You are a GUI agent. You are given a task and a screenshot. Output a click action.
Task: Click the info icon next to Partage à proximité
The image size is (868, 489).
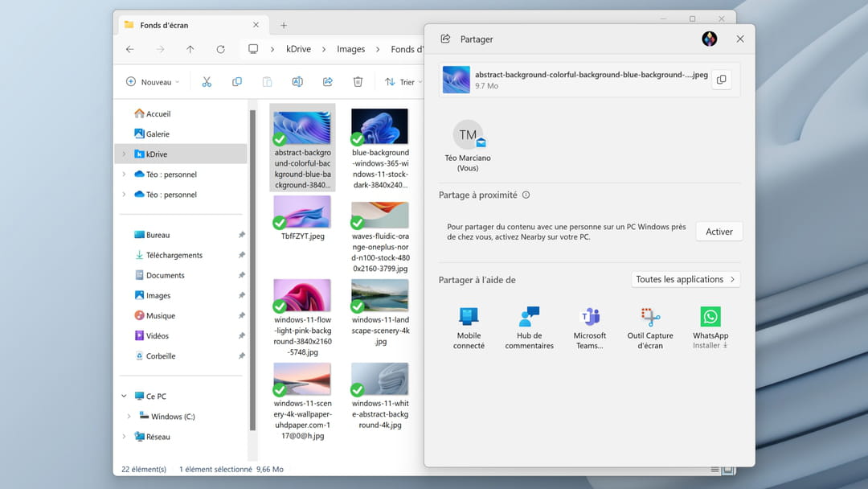526,195
